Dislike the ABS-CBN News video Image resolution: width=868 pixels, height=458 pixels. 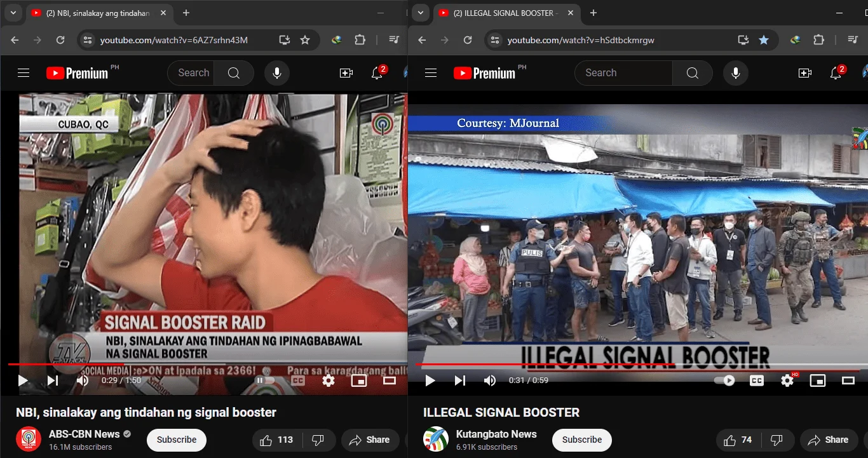[x=318, y=440]
